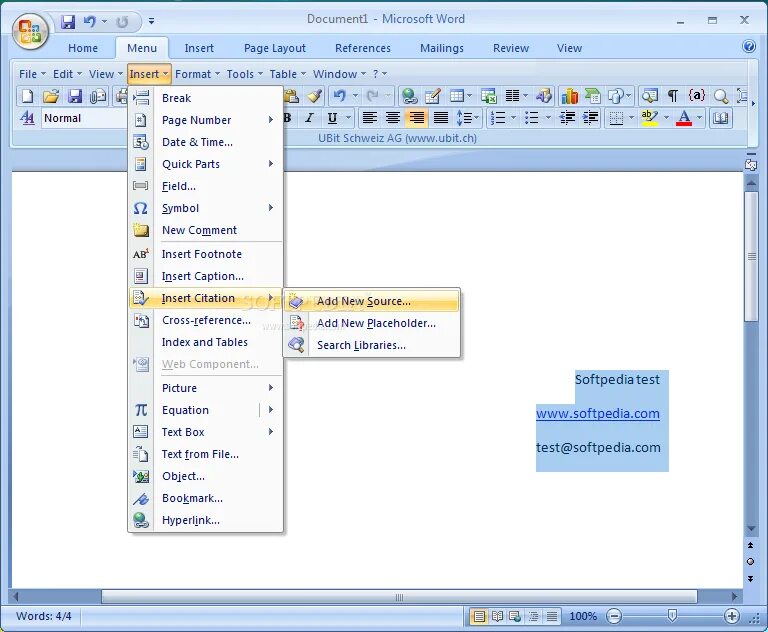Select browse object circle button
768x632 pixels.
(x=750, y=561)
